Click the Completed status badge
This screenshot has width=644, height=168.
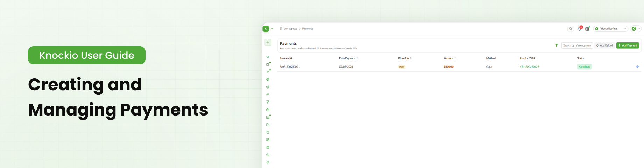[584, 67]
